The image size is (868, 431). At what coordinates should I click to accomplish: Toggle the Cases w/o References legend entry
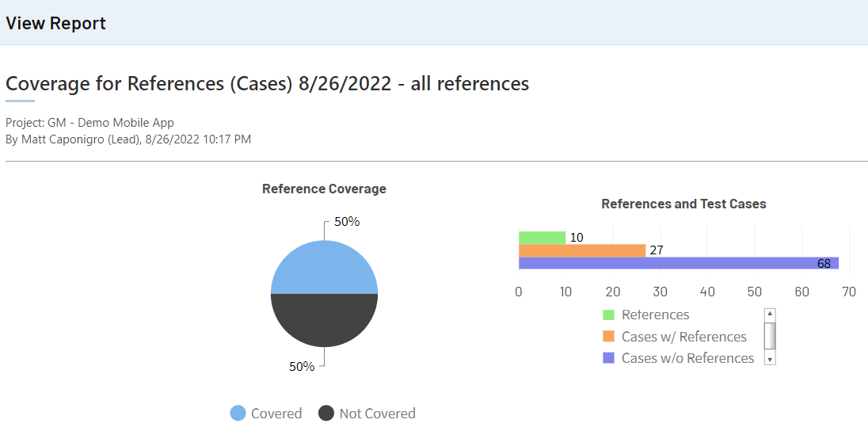pyautogui.click(x=679, y=358)
